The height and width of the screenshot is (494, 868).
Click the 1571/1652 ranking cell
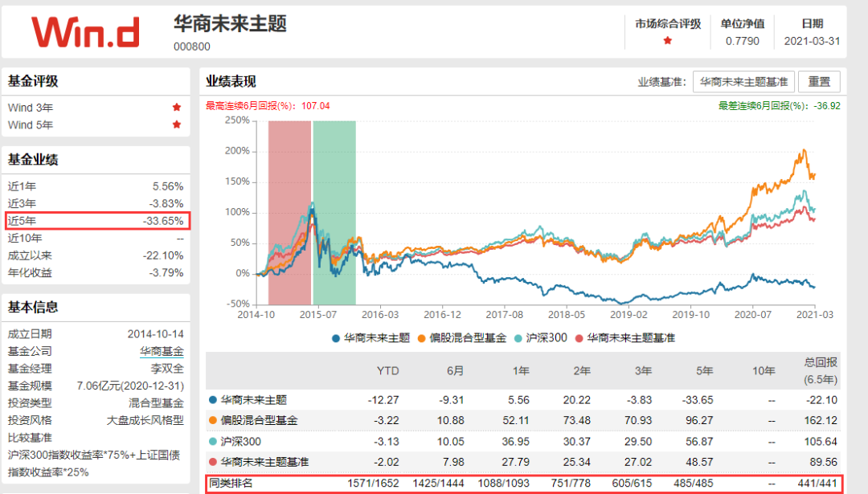click(373, 483)
